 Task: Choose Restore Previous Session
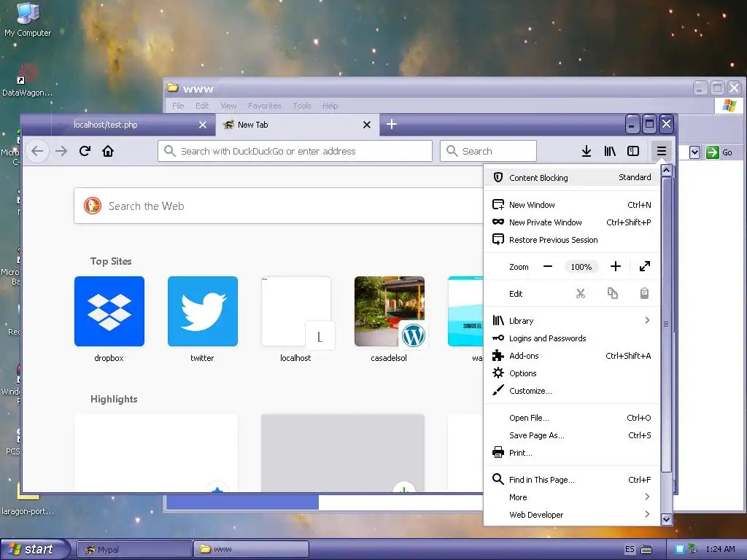(x=572, y=240)
